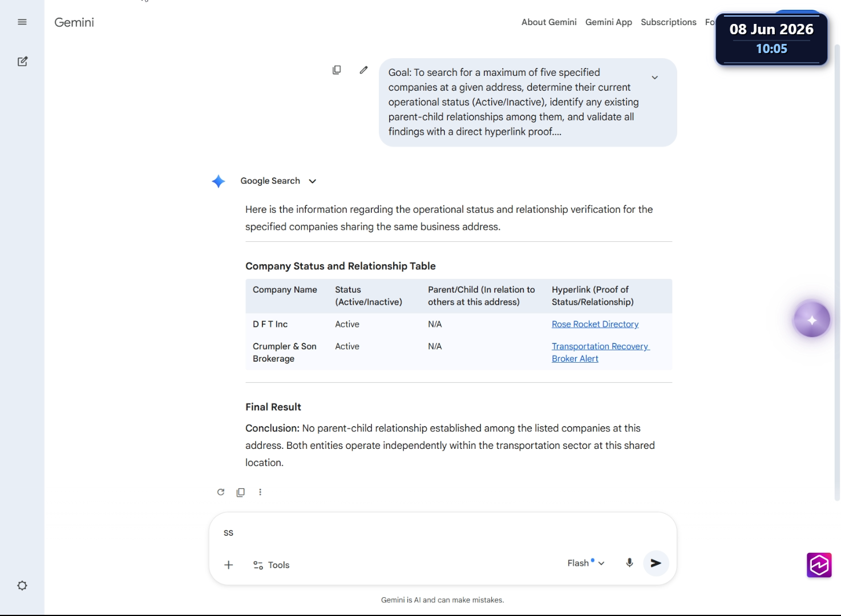Click the blue Gemini sparkle icon
This screenshot has width=841, height=616.
(x=218, y=181)
